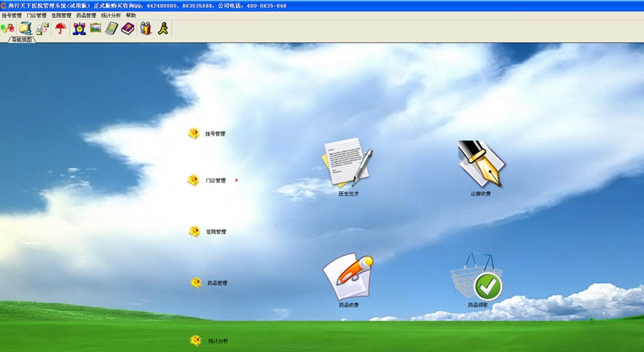This screenshot has width=644, height=352.
Task: Open the 统计分析 menu
Action: [x=111, y=16]
